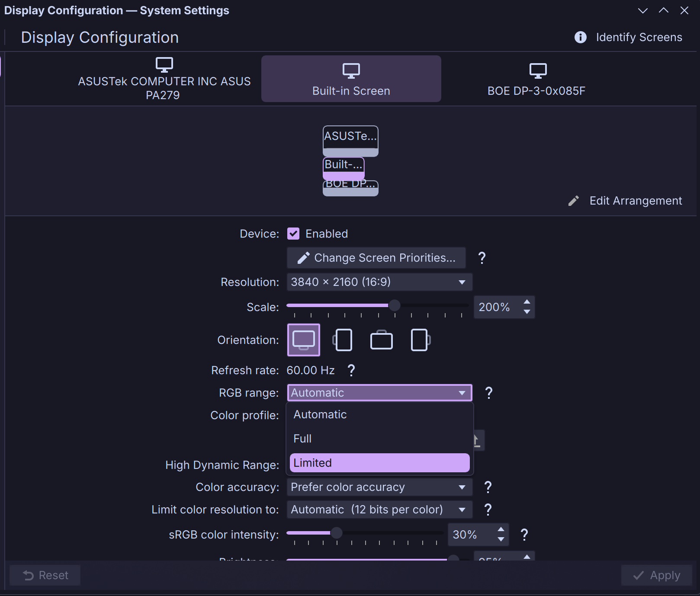The width and height of the screenshot is (700, 596).
Task: Switch to ASUSTek ASUS PA279 screen tab
Action: pos(164,80)
